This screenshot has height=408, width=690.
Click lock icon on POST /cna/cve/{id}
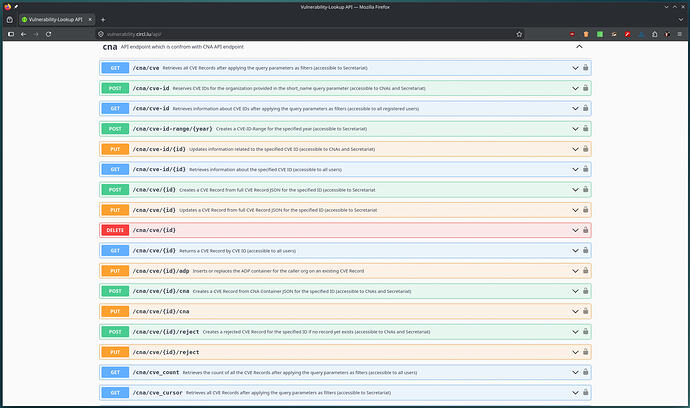[585, 189]
